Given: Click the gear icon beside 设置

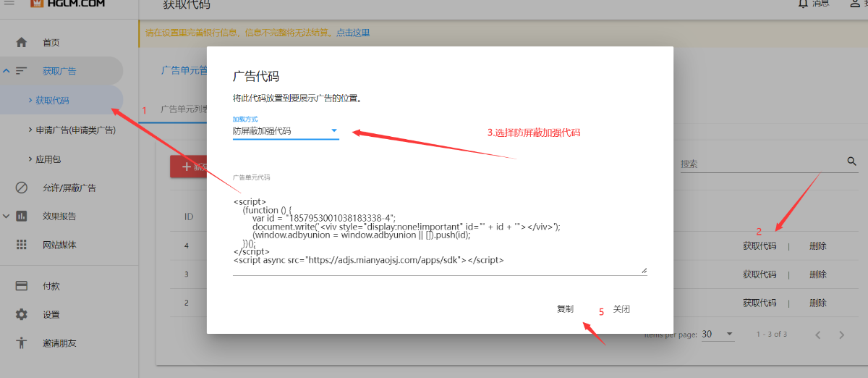Looking at the screenshot, I should coord(22,314).
